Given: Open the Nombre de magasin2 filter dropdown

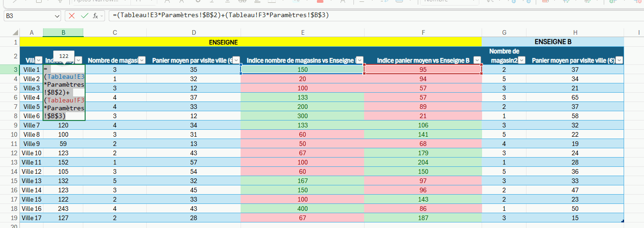Looking at the screenshot, I should click(x=521, y=60).
